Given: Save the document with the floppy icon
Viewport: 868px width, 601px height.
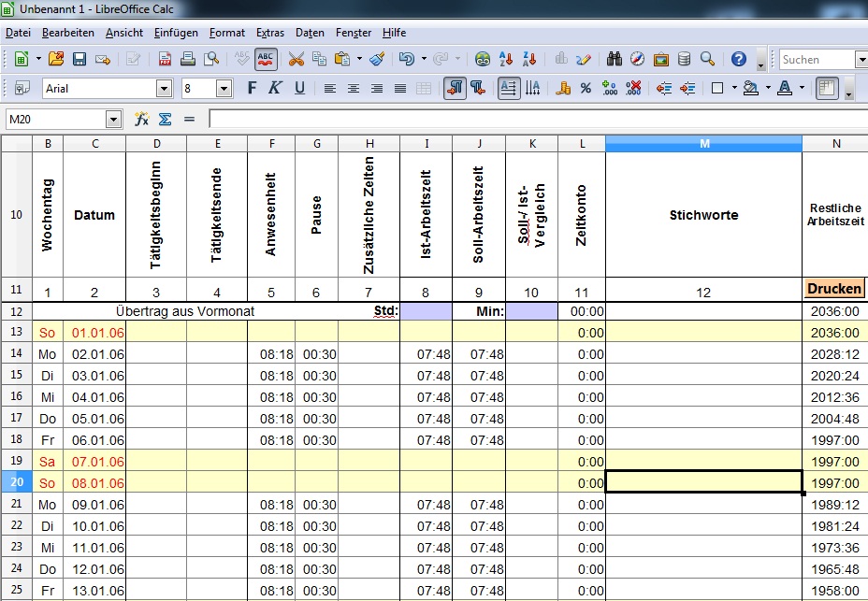Looking at the screenshot, I should point(80,59).
